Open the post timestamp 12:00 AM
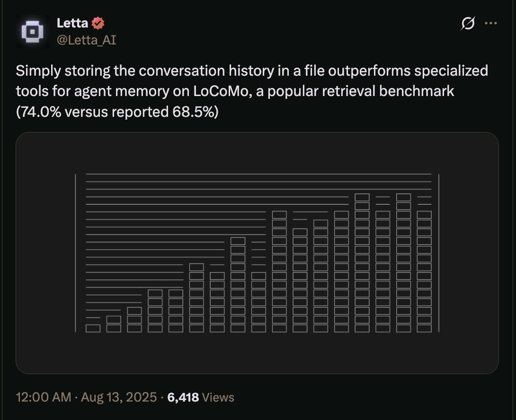Image resolution: width=516 pixels, height=420 pixels. coord(44,397)
